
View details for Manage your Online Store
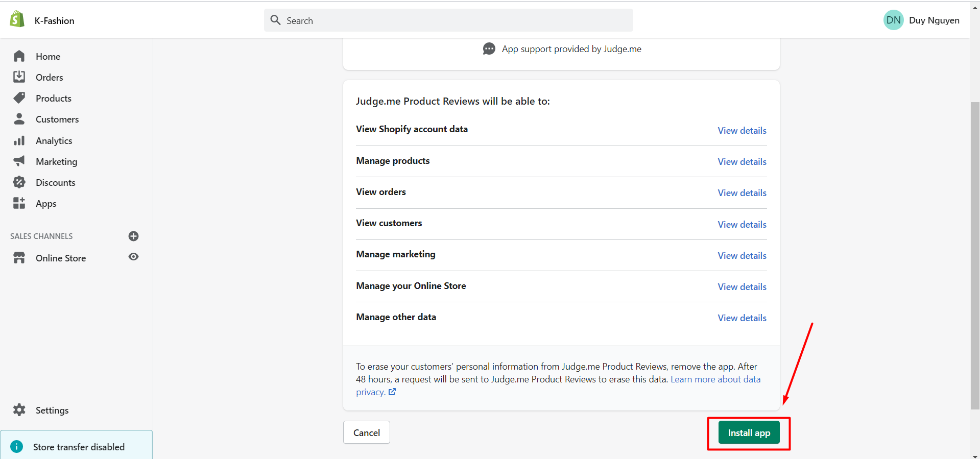point(742,286)
